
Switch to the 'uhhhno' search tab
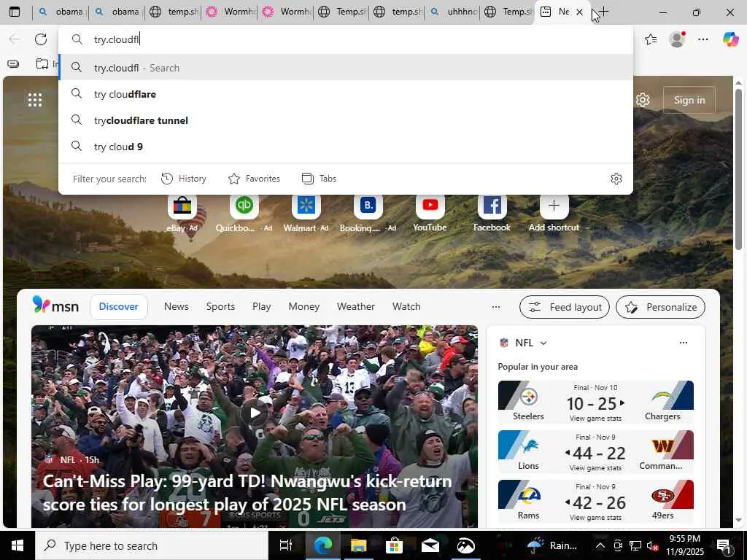[x=453, y=12]
